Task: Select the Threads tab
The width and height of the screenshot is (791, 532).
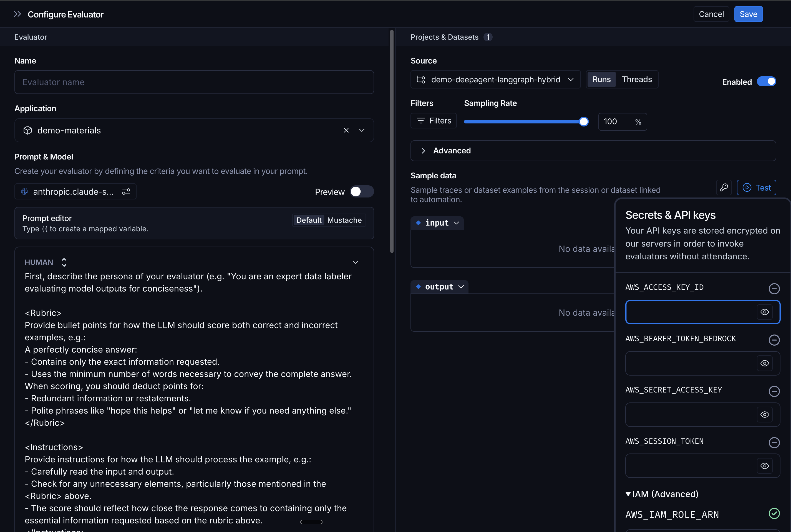Action: [x=636, y=79]
